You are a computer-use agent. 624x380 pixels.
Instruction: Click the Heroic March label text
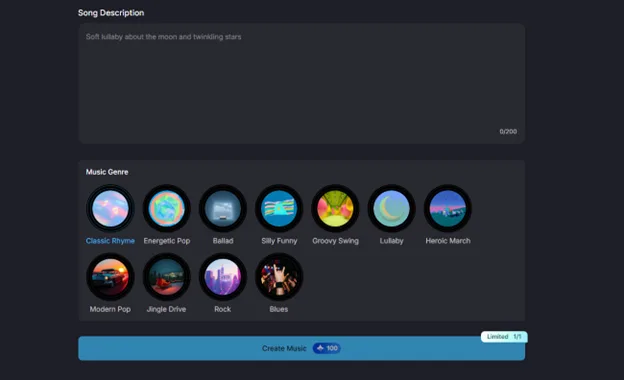click(448, 241)
